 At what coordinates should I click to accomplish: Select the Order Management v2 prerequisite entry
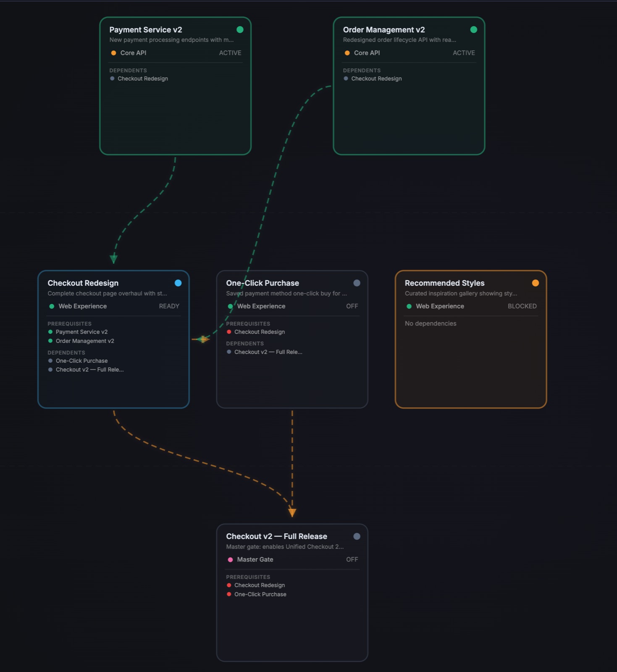tap(85, 341)
